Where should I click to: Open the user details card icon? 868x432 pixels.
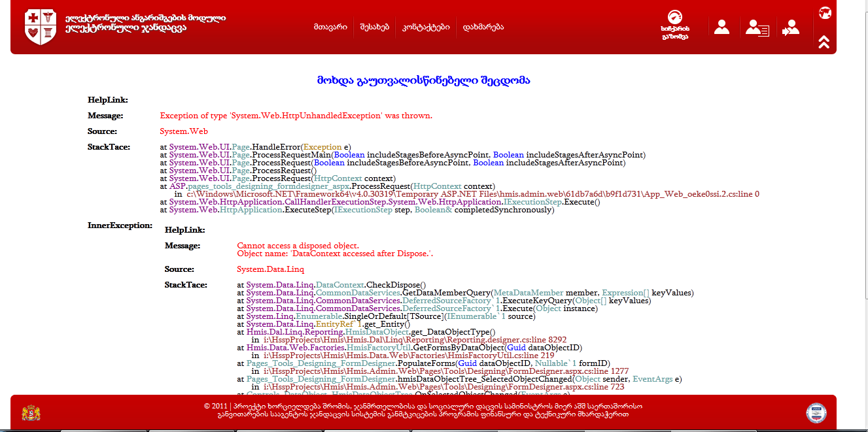click(757, 27)
